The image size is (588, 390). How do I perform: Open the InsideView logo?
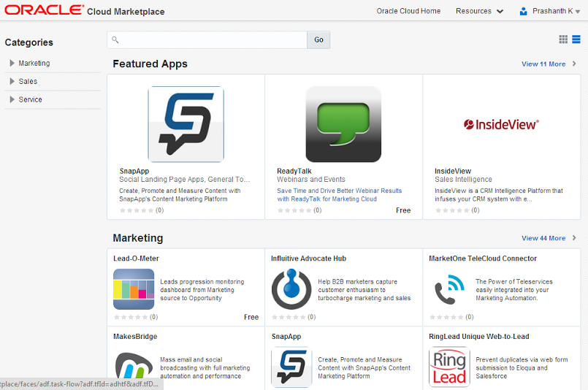point(501,124)
